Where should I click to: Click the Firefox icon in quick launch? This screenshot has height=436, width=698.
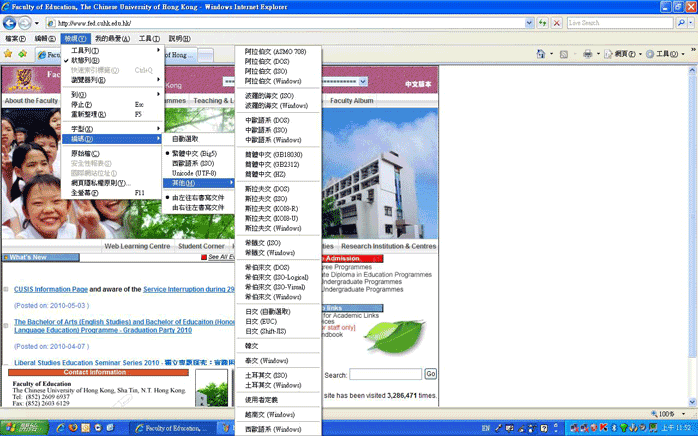click(73, 428)
